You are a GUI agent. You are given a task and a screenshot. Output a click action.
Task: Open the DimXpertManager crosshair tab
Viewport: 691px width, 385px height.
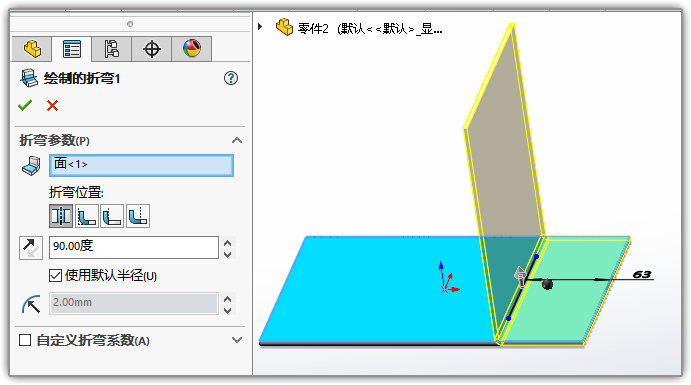tap(152, 49)
